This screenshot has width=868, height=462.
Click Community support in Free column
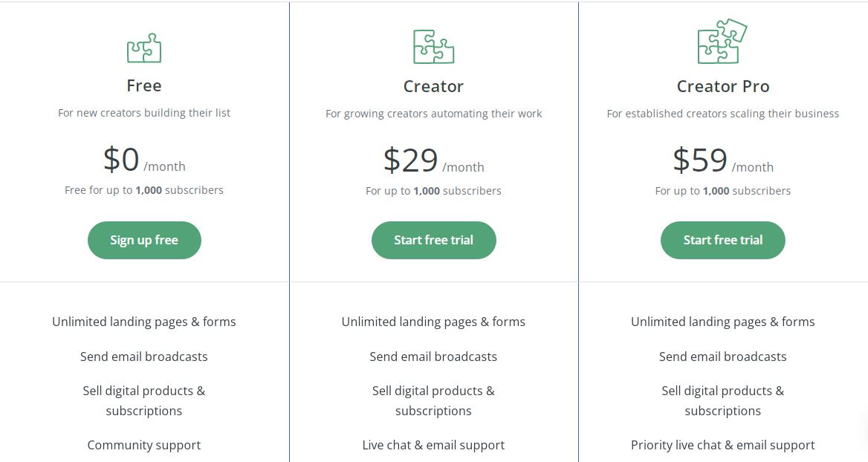[x=144, y=445]
